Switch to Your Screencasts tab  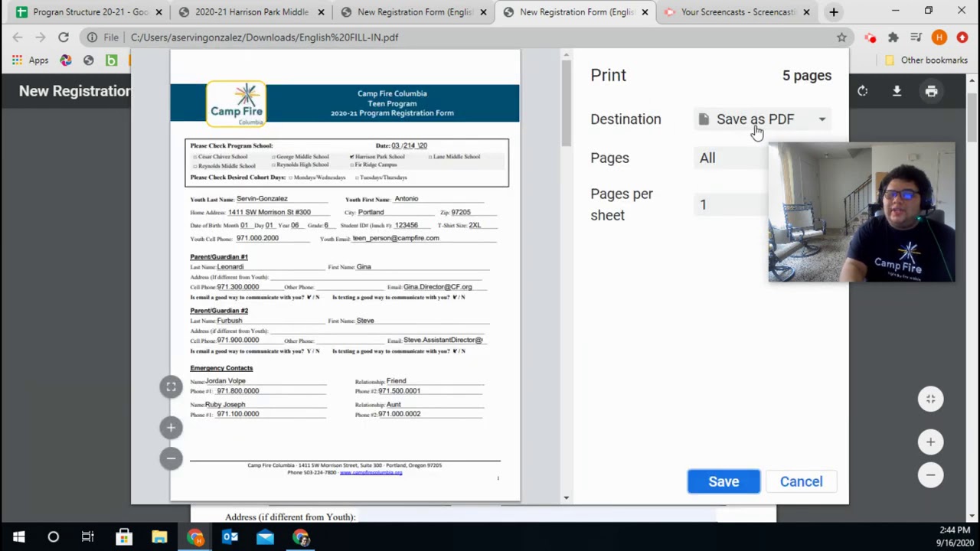click(737, 12)
